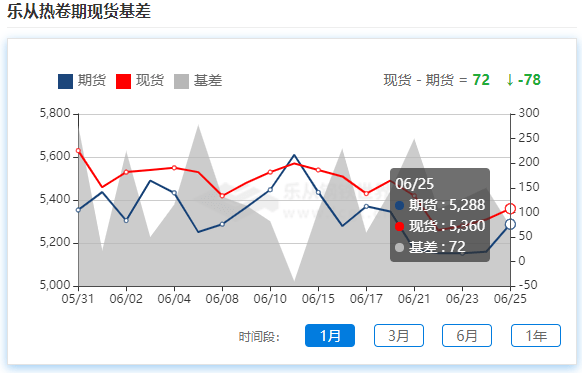Click the 现货 point at 06/02

[x=126, y=172]
